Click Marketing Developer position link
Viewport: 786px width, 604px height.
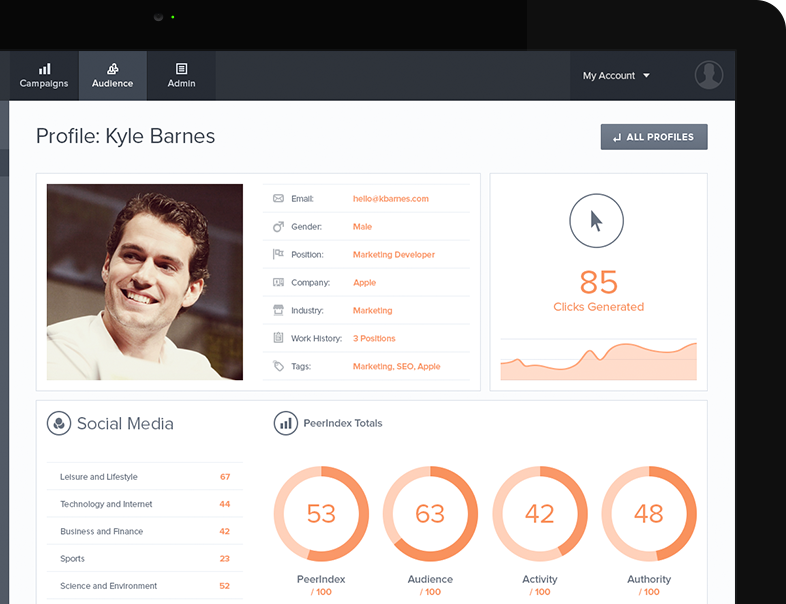(394, 255)
